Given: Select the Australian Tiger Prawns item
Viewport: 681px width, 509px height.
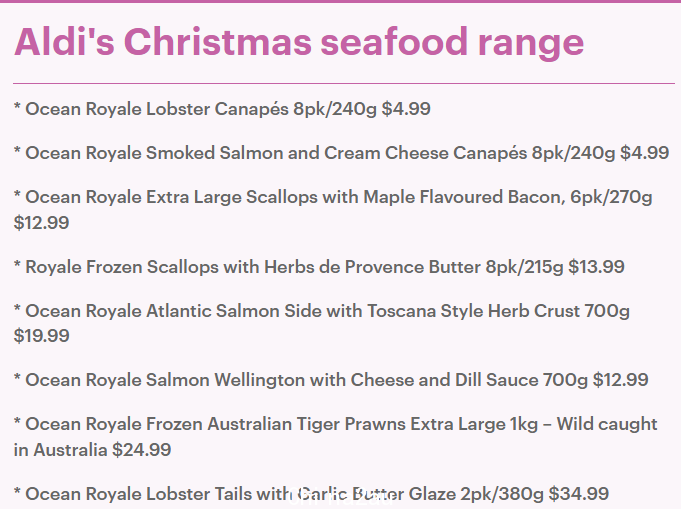Looking at the screenshot, I should pos(336,437).
